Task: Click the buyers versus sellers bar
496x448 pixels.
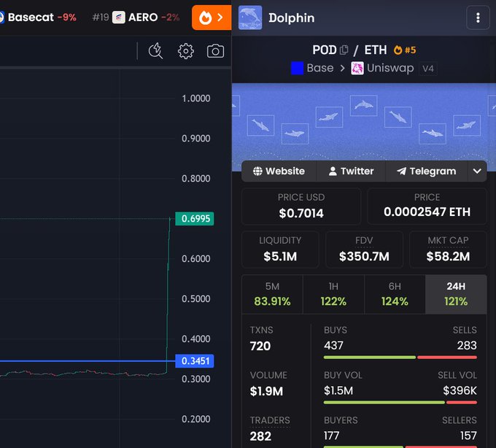Action: click(x=400, y=447)
